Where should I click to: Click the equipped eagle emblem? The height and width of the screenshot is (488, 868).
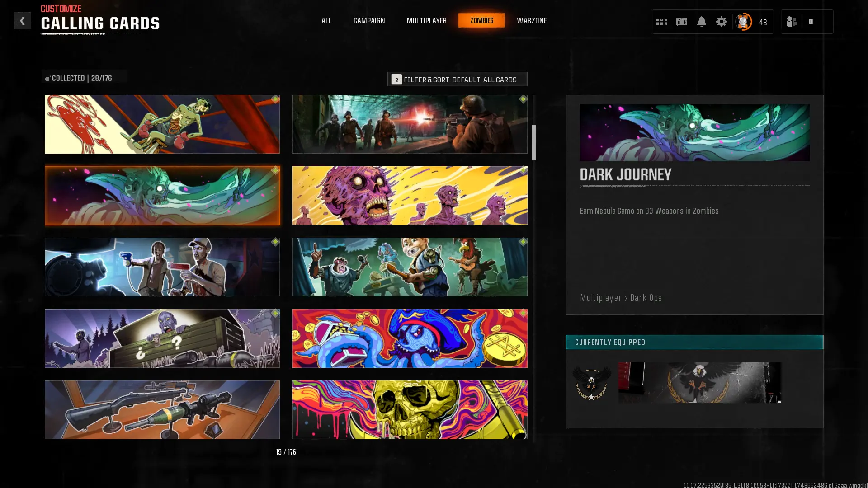click(x=591, y=383)
